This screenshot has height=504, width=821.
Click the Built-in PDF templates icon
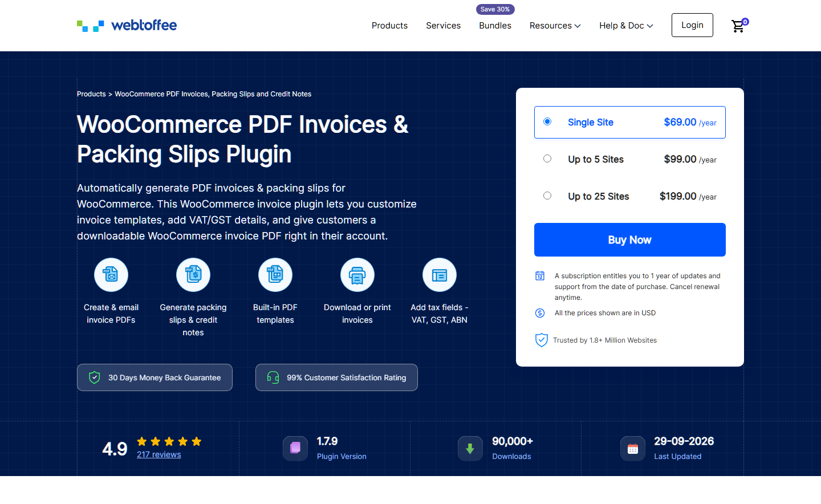(x=275, y=275)
